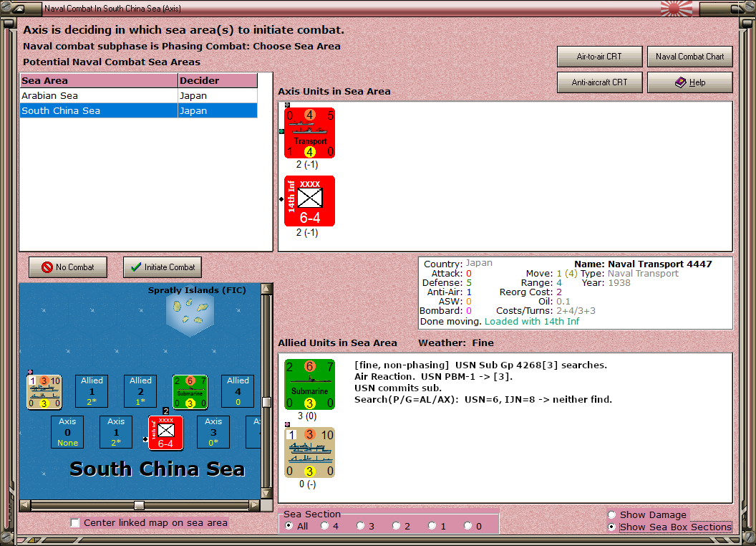Click map horizontal scrollbar left arrow

click(25, 505)
